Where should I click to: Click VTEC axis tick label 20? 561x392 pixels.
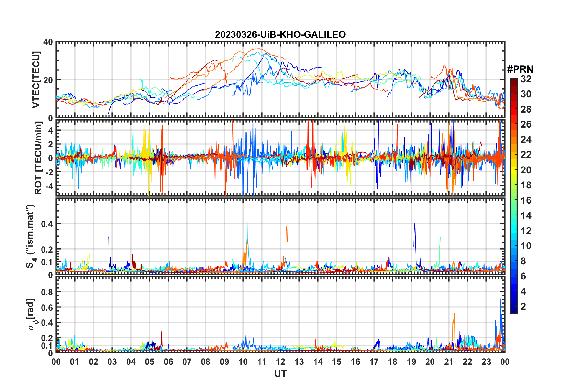pyautogui.click(x=48, y=80)
